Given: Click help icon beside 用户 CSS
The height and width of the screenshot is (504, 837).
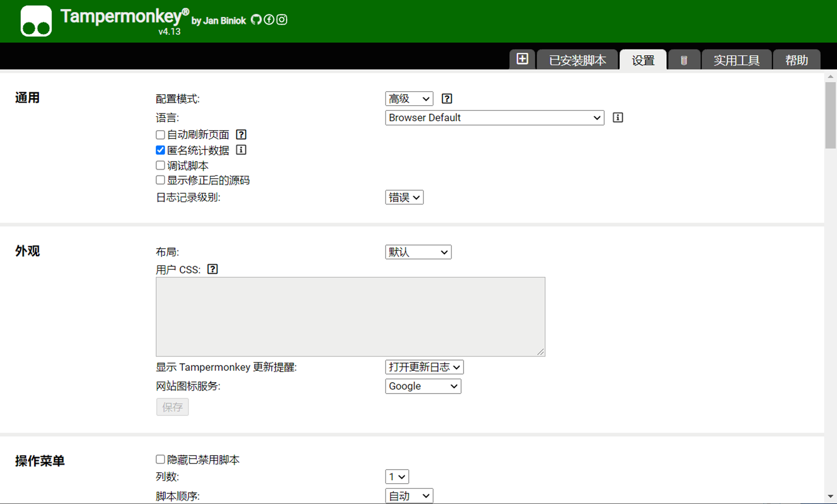Looking at the screenshot, I should tap(213, 269).
